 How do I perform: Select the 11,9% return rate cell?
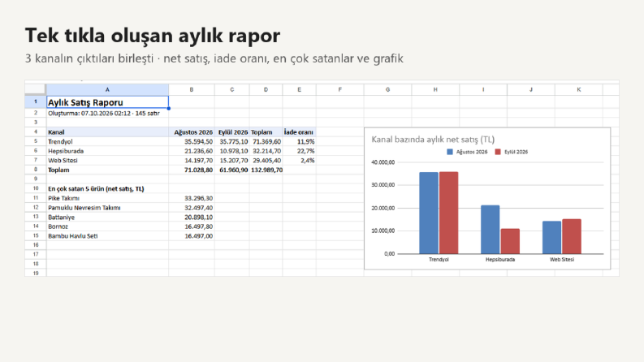pyautogui.click(x=299, y=141)
